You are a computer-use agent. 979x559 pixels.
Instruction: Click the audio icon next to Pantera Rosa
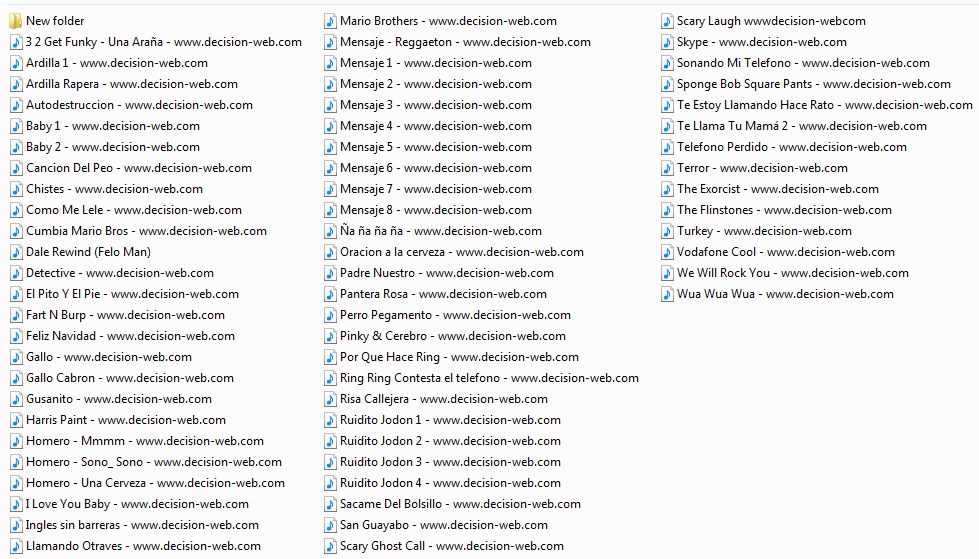330,294
